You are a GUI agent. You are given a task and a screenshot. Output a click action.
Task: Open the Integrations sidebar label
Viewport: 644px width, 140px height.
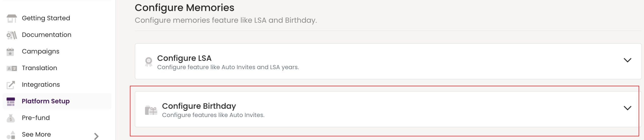point(41,85)
